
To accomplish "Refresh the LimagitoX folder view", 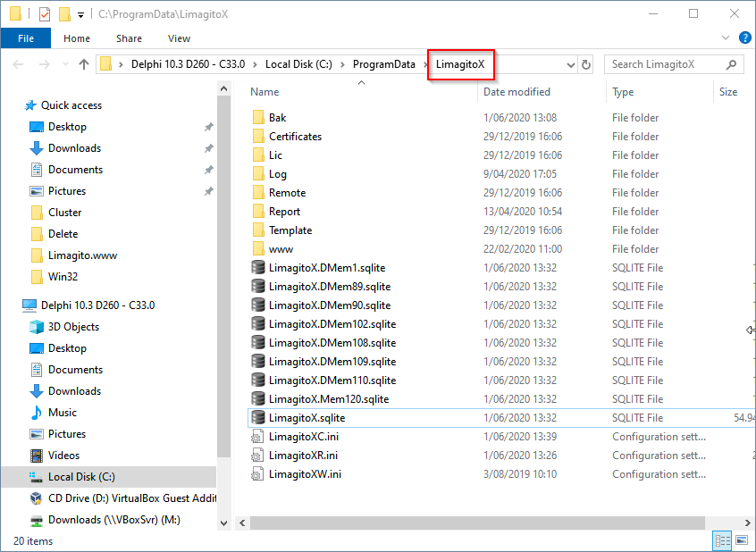I will pyautogui.click(x=586, y=64).
